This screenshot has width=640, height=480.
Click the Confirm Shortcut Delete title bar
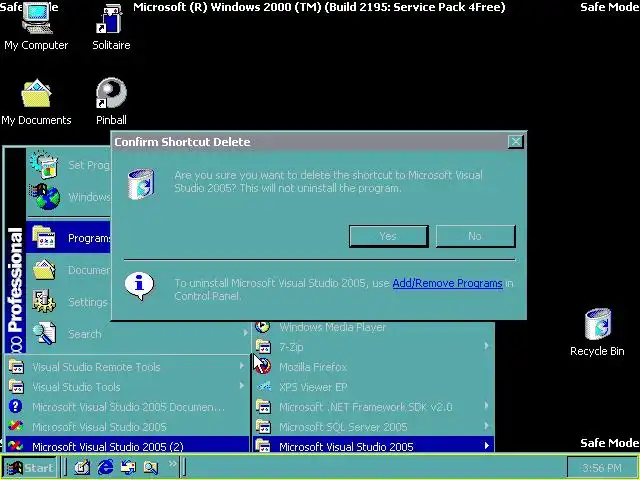[310, 142]
